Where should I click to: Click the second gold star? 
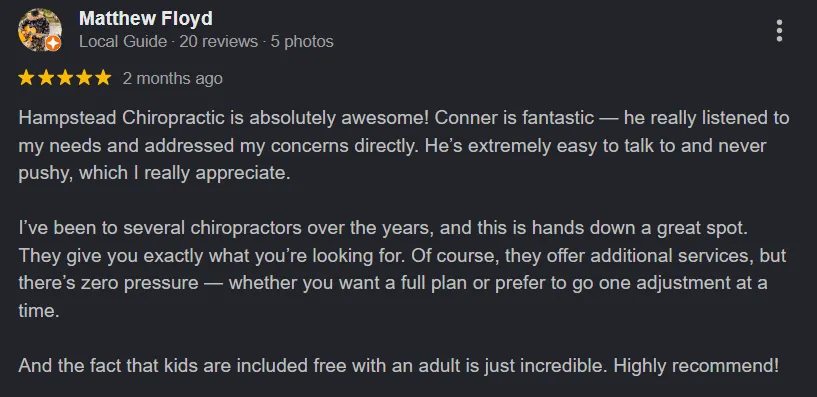(x=45, y=78)
